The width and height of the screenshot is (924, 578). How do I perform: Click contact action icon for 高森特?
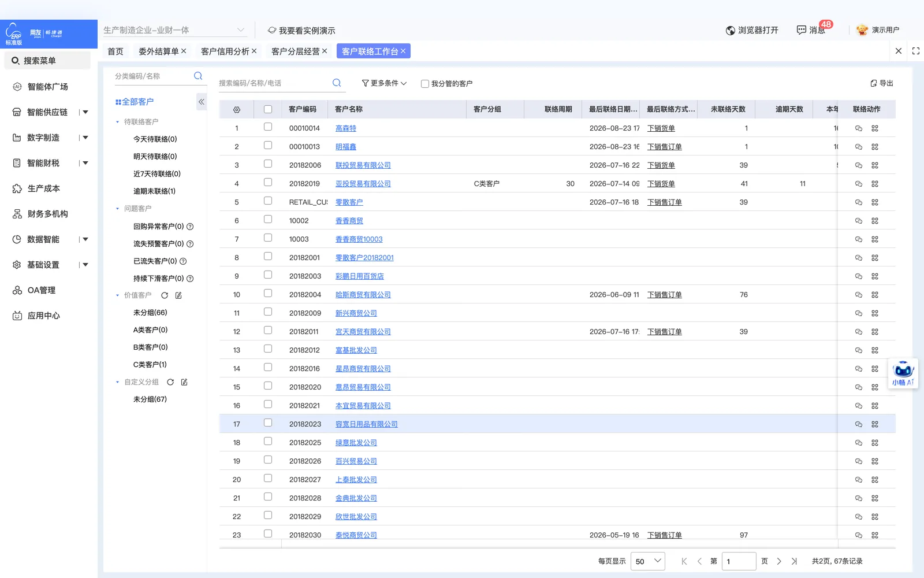(859, 128)
